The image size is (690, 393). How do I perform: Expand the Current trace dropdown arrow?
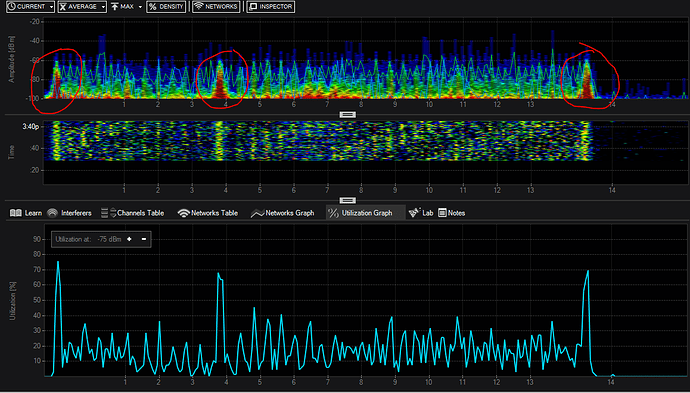coord(52,7)
